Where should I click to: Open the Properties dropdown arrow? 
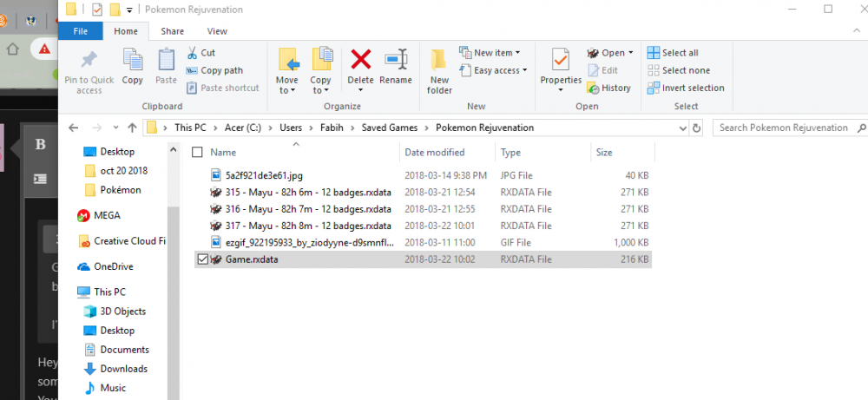561,91
